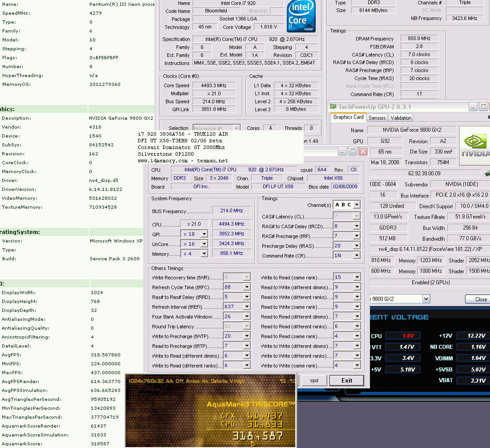Open the CPU-Z Processor #1 selection dropdown
Image resolution: width=490 pixels, height=448 pixels.
pos(237,128)
